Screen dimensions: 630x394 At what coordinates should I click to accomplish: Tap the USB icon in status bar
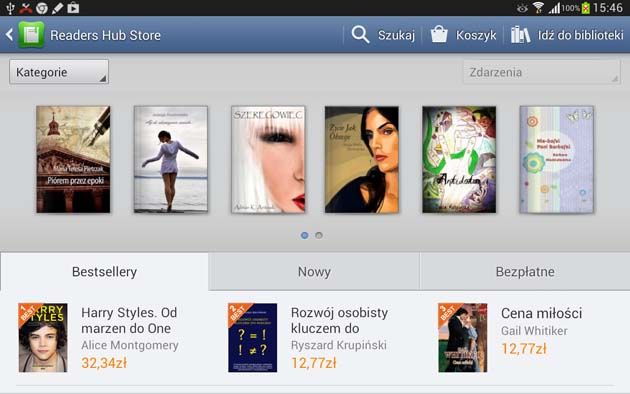[10, 8]
